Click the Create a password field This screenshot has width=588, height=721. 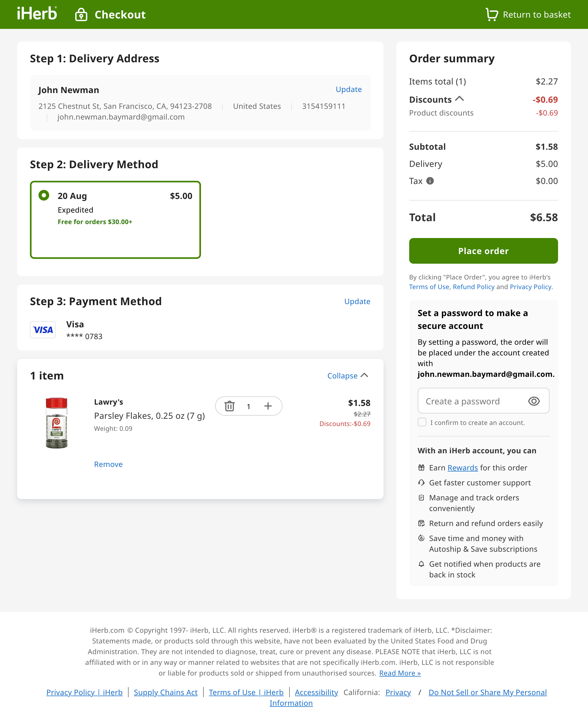(x=467, y=401)
